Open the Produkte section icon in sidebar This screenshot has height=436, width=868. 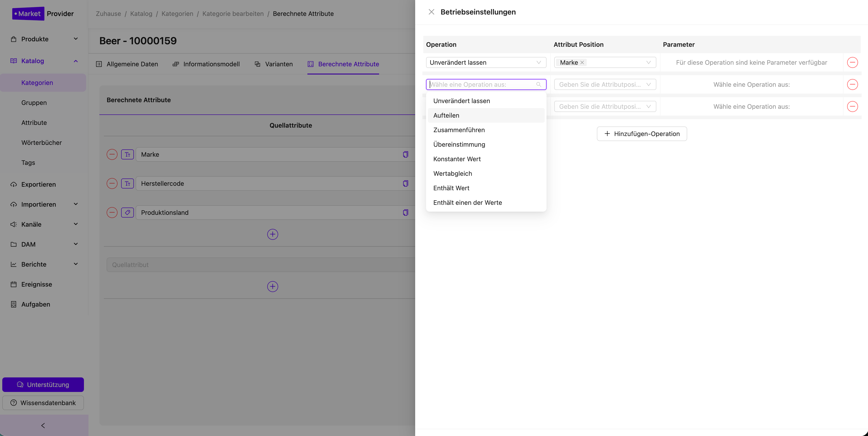click(13, 39)
